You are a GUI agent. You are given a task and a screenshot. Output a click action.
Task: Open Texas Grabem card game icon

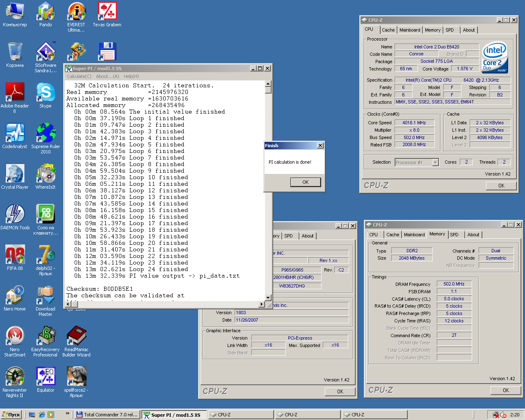(107, 14)
